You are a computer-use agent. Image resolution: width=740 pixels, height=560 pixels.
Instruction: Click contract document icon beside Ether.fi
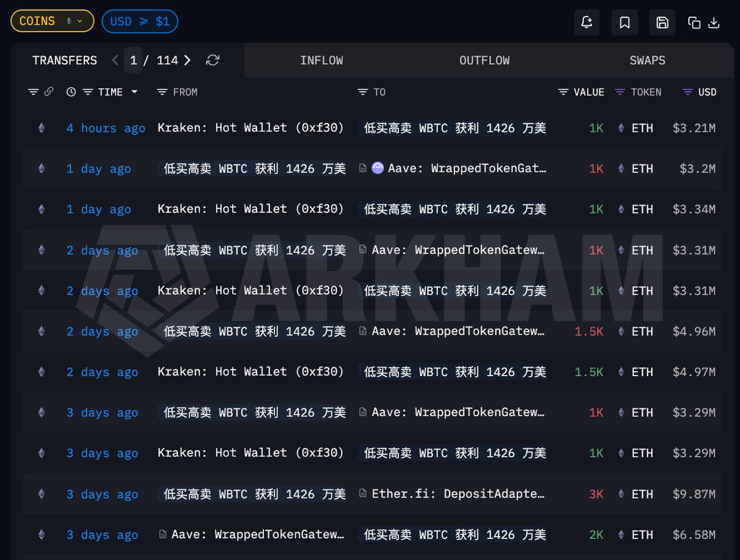pyautogui.click(x=363, y=493)
